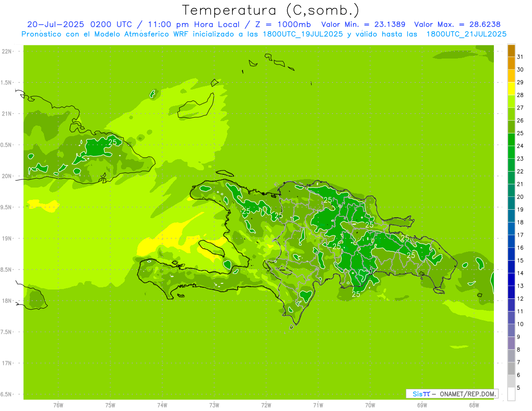
Task: Click the colorbar value label "10"
Action: (x=520, y=324)
